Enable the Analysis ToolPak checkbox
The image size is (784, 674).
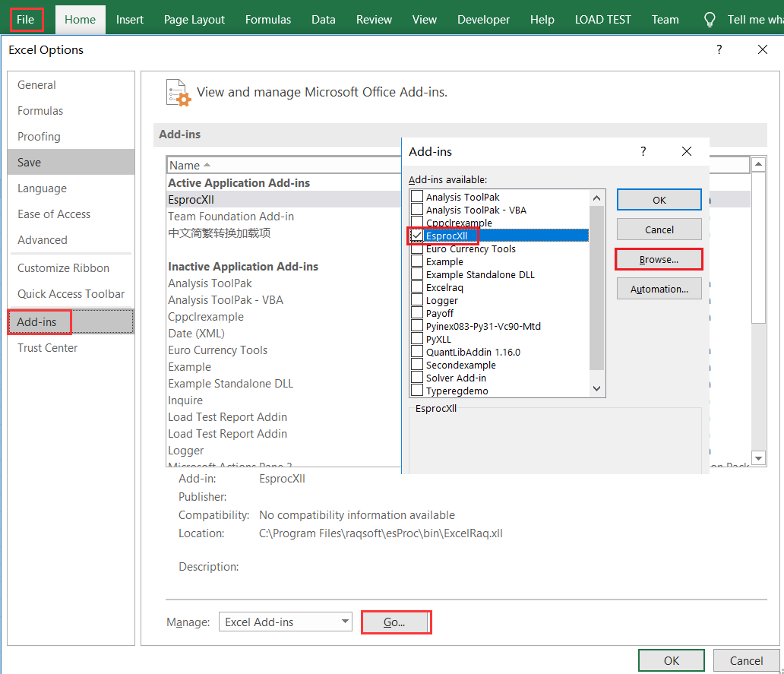coord(417,198)
